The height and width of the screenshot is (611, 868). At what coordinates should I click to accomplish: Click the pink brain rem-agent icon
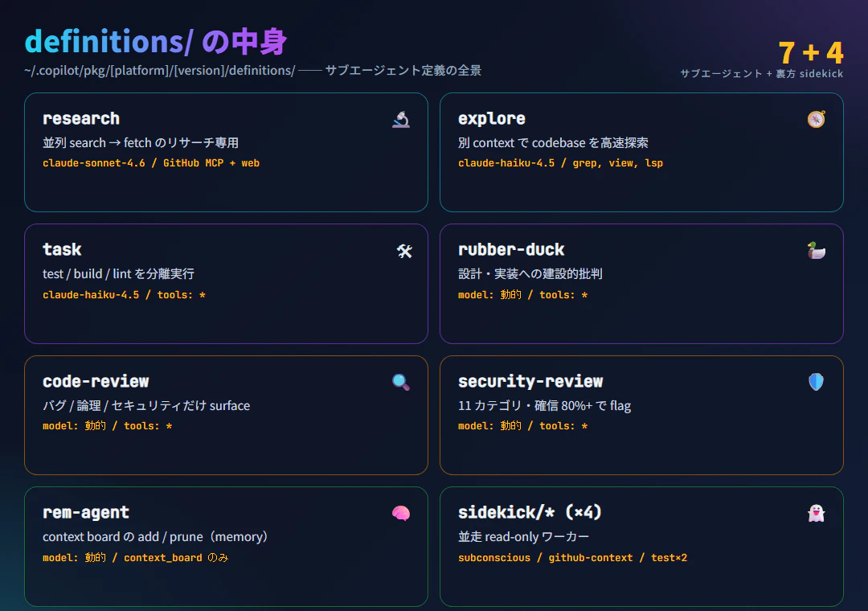tap(401, 514)
